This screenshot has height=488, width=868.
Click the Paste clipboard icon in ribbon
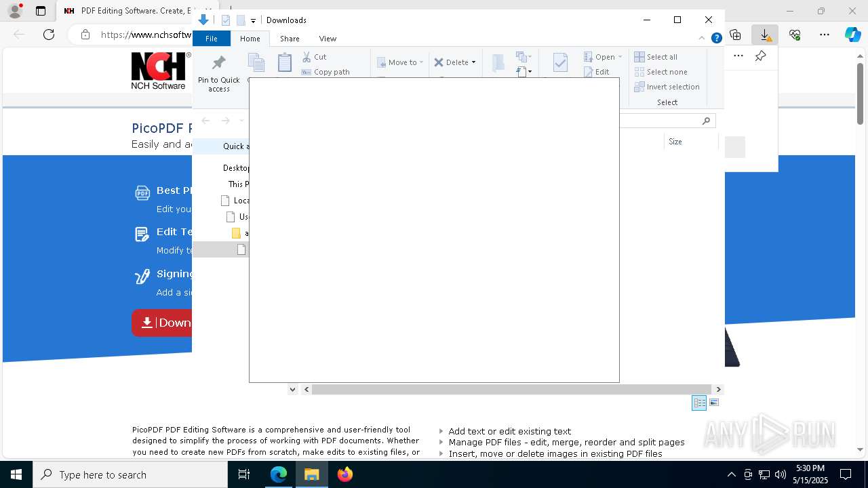click(x=284, y=63)
